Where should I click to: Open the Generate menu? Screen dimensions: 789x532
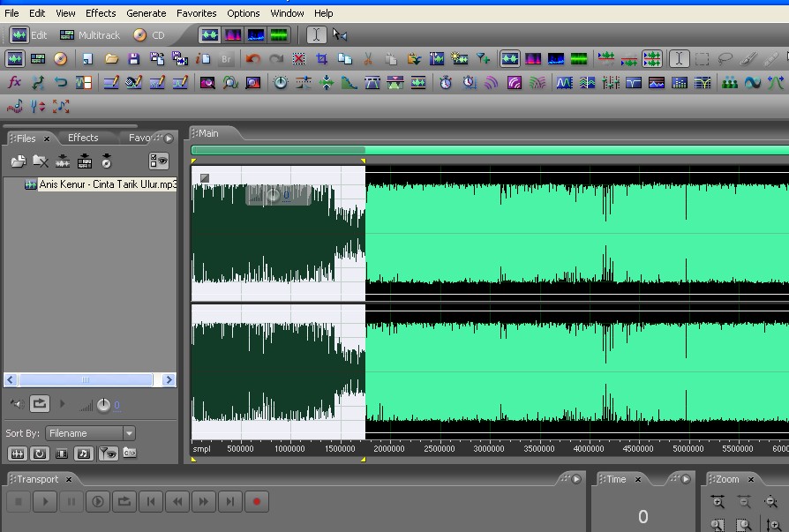click(x=146, y=13)
